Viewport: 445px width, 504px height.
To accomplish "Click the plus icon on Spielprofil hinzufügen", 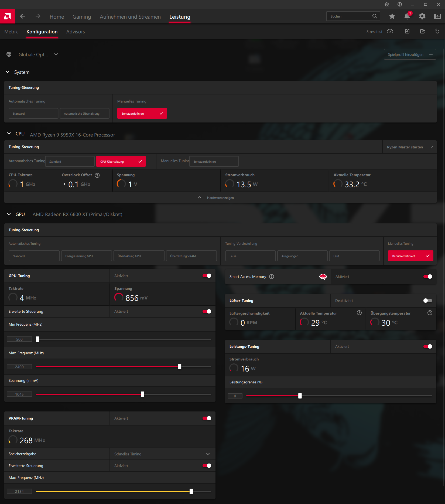I will [x=431, y=54].
